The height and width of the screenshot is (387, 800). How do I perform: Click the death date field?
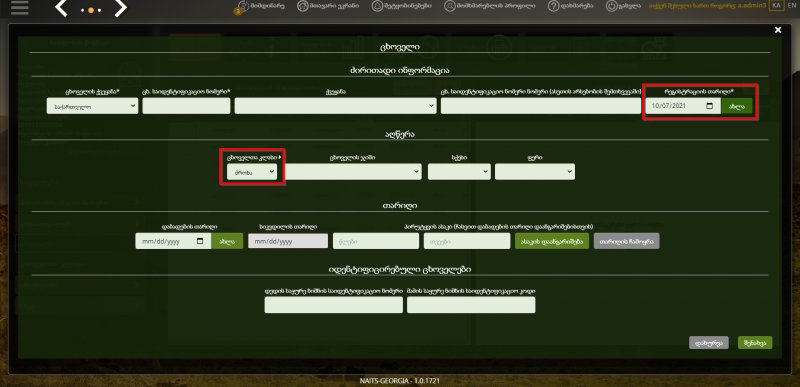pyautogui.click(x=288, y=241)
